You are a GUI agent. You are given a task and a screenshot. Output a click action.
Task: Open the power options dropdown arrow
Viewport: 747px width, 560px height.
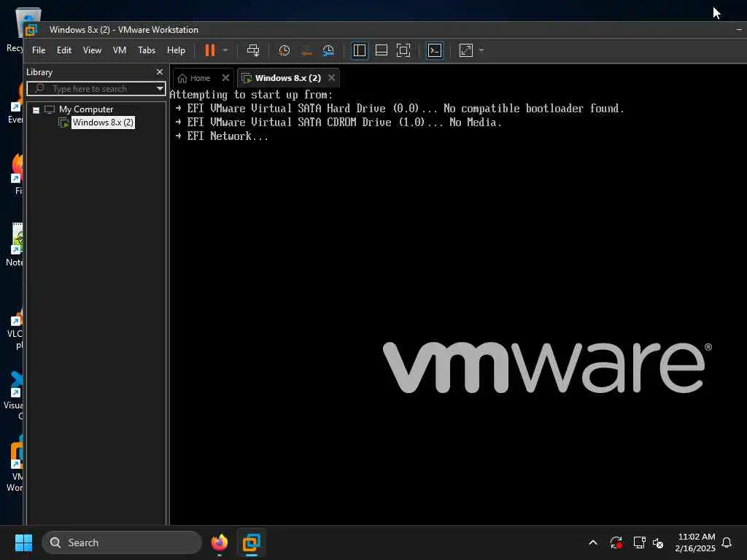[225, 50]
